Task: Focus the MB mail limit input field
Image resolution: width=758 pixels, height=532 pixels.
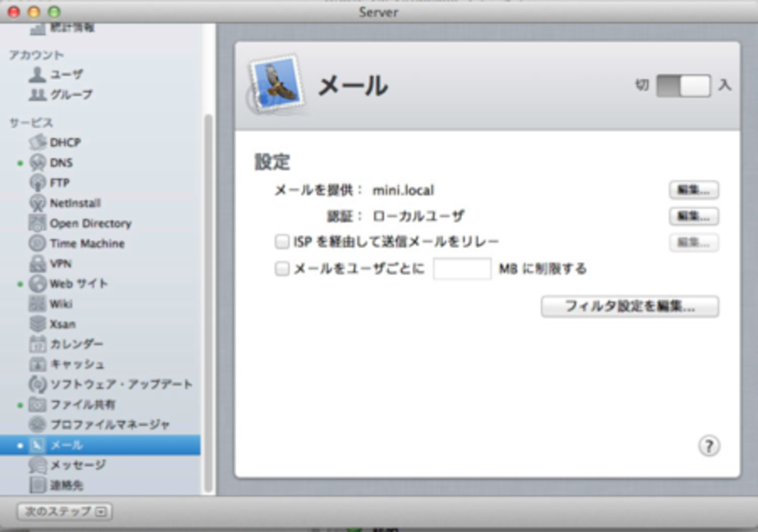Action: 462,269
